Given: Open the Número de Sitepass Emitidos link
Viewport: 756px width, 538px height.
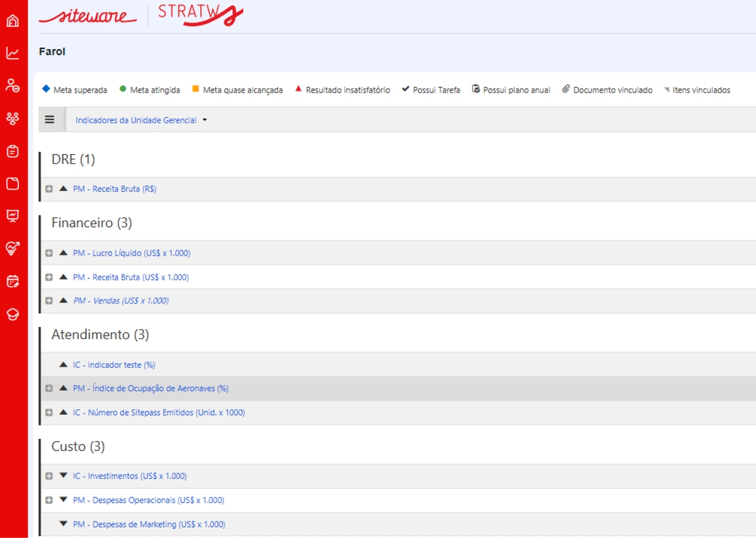Looking at the screenshot, I should tap(159, 413).
